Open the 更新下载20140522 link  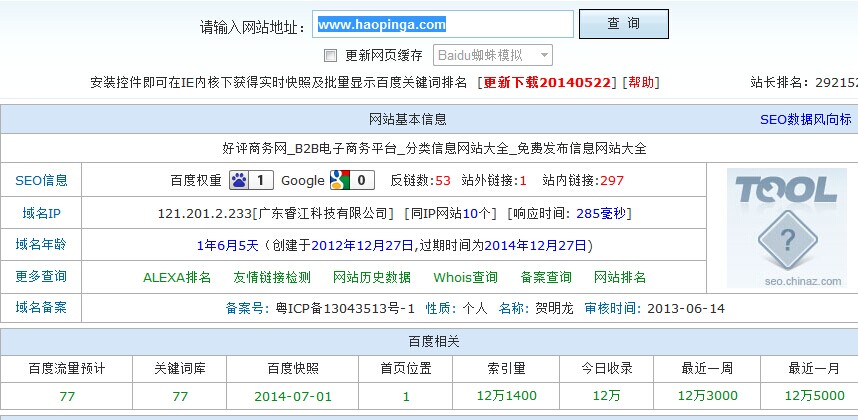547,83
